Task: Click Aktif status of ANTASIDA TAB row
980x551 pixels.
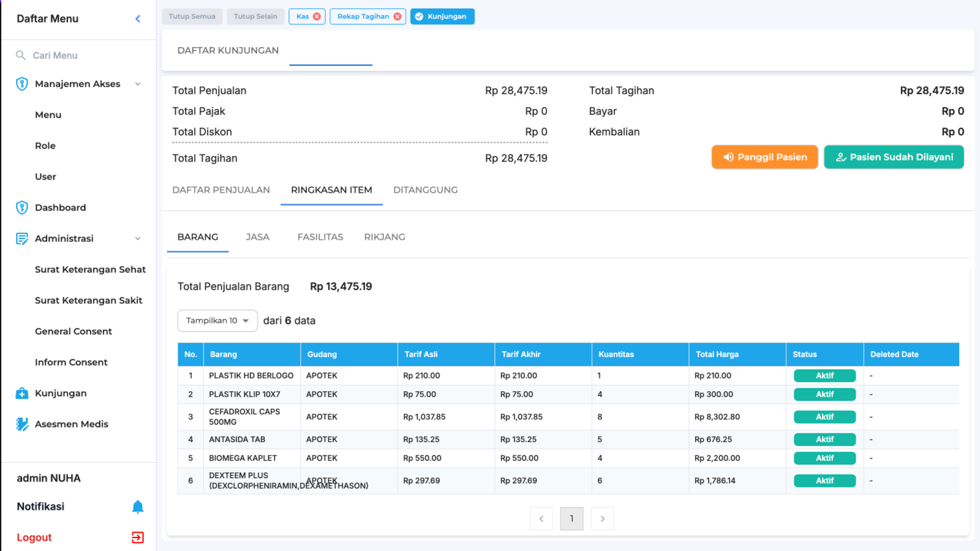Action: pos(824,440)
